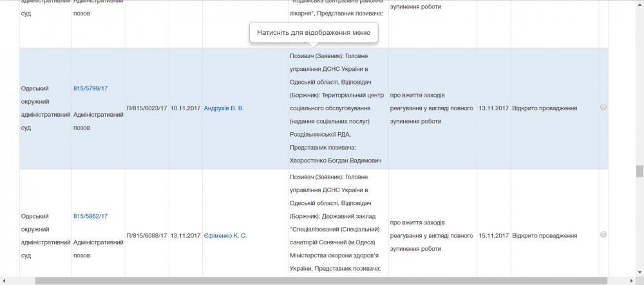Click the date 10.11.2017 cell
This screenshot has width=644, height=285.
point(185,108)
